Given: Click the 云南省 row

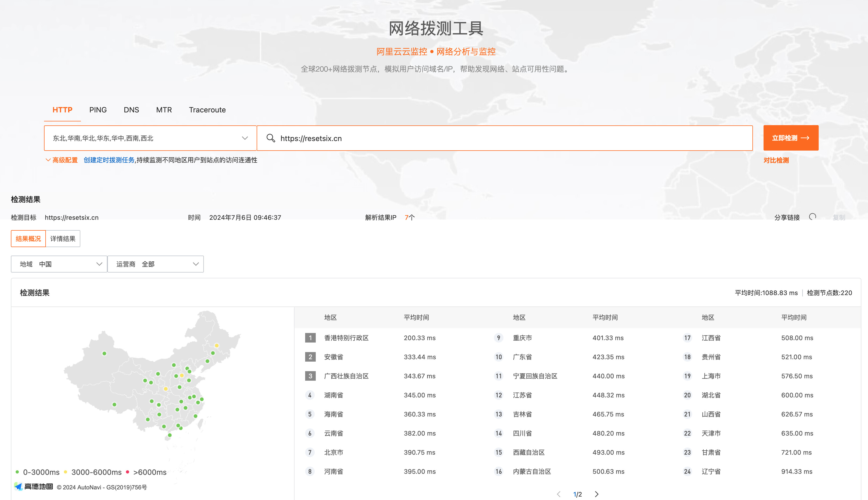Looking at the screenshot, I should point(389,433).
